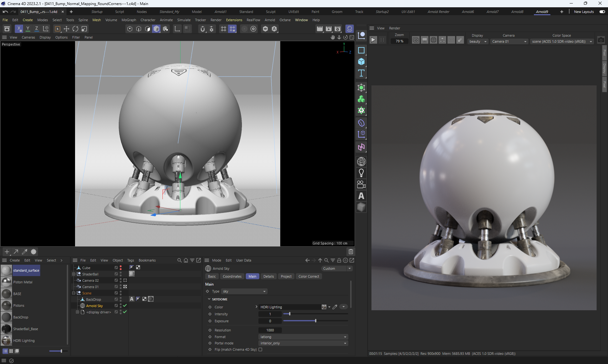Image resolution: width=608 pixels, height=364 pixels.
Task: Switch to the Color Correct tab
Action: tap(308, 276)
